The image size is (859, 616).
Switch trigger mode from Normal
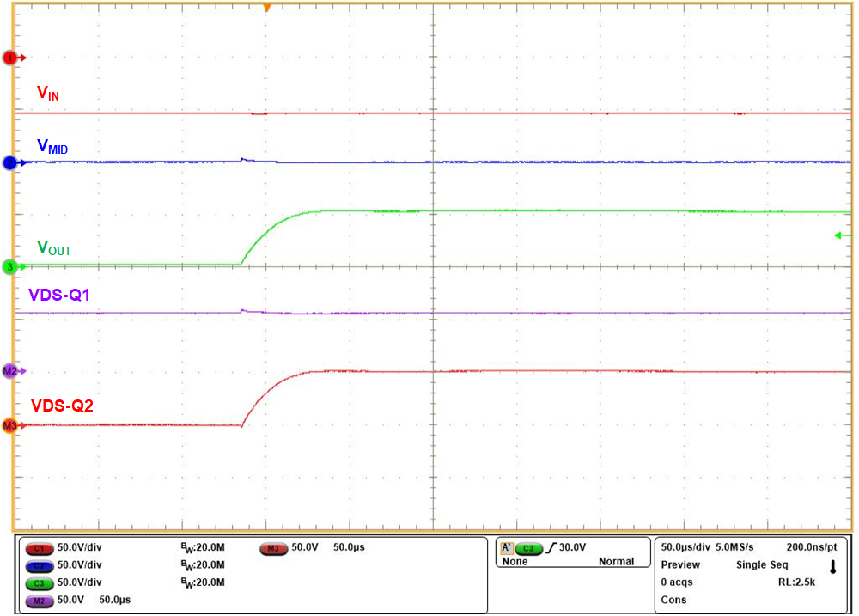tap(619, 559)
